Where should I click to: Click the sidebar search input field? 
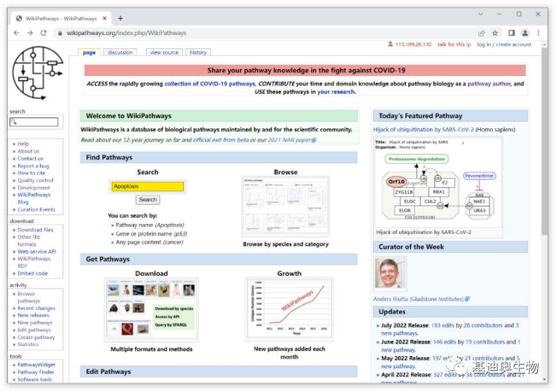(x=34, y=122)
